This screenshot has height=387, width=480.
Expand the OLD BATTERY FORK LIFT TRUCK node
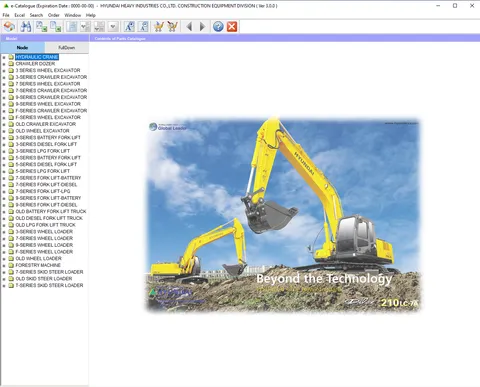[x=4, y=212]
